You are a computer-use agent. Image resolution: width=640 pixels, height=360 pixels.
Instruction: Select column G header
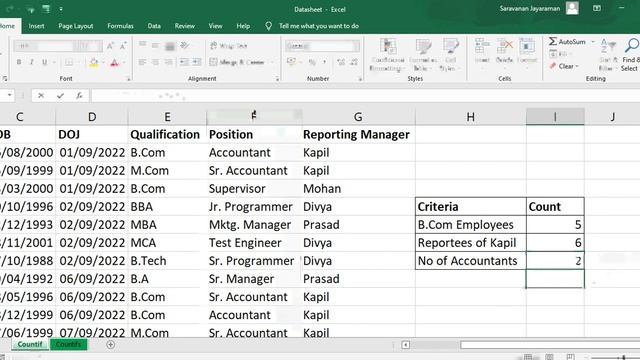358,117
